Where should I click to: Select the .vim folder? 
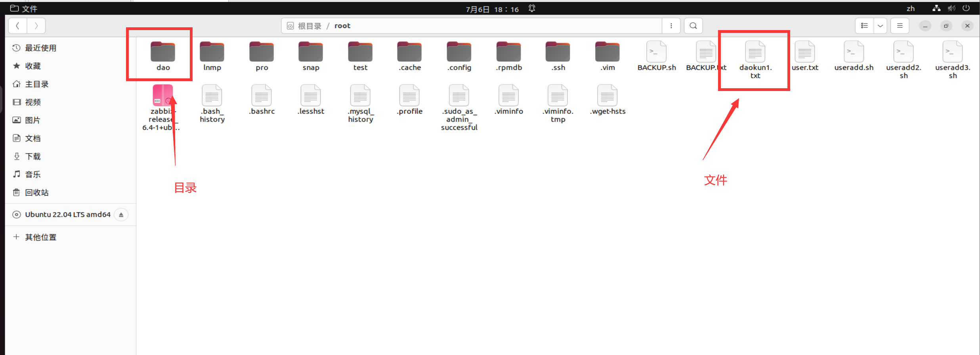[607, 56]
